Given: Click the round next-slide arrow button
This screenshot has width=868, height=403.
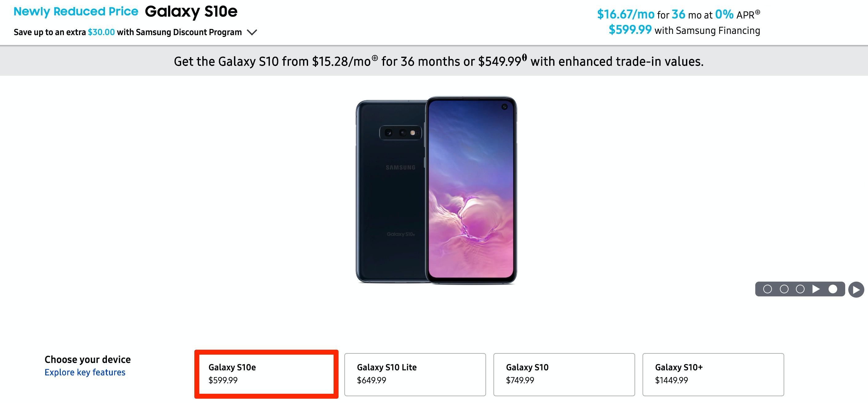Looking at the screenshot, I should coord(856,290).
